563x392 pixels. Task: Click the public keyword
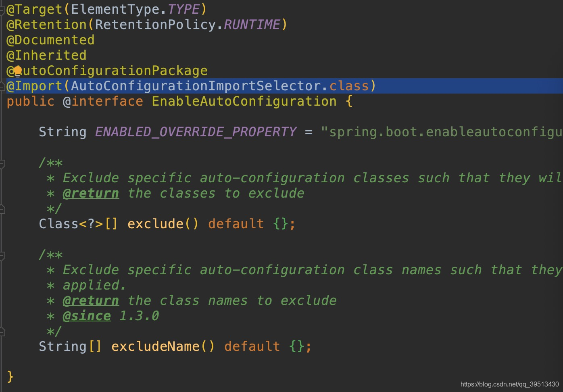click(30, 101)
